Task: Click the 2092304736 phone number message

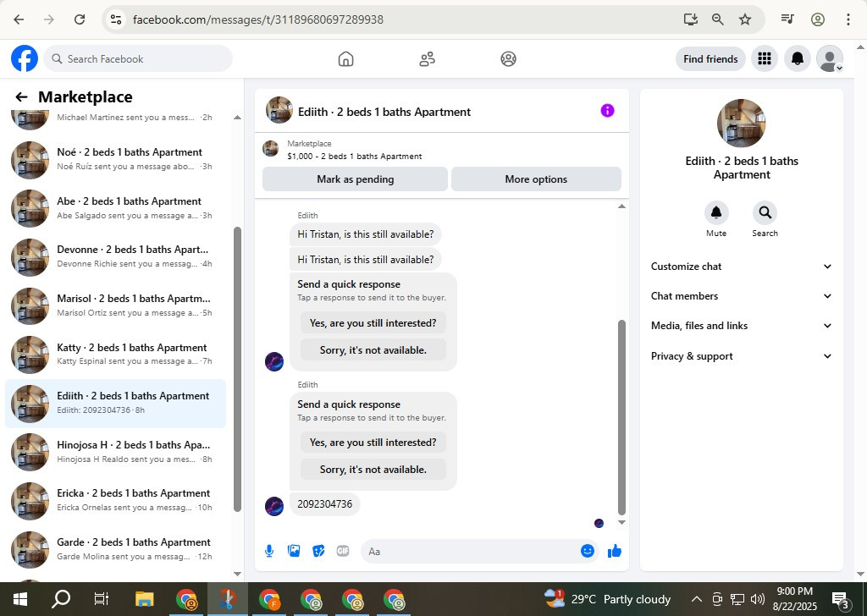Action: point(324,503)
